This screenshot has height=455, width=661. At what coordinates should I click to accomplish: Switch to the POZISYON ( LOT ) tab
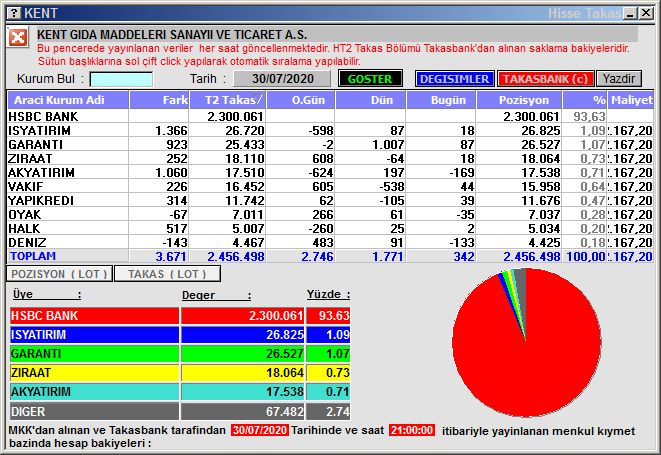[59, 274]
